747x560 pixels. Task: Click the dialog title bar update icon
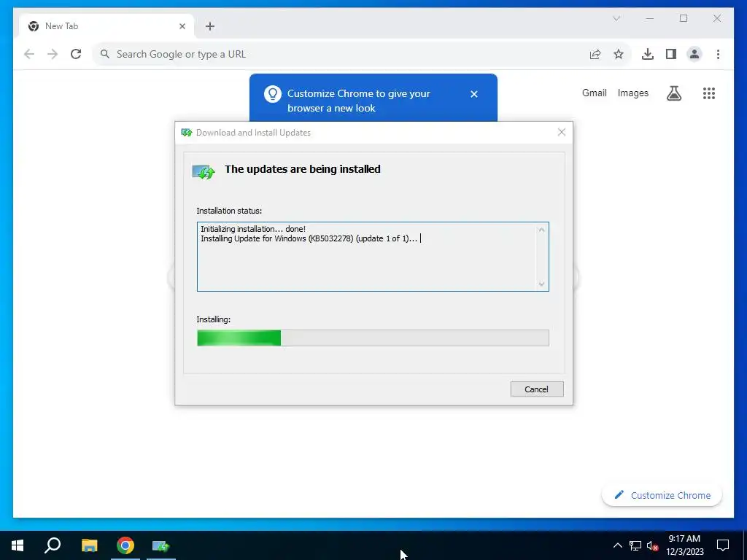tap(186, 133)
